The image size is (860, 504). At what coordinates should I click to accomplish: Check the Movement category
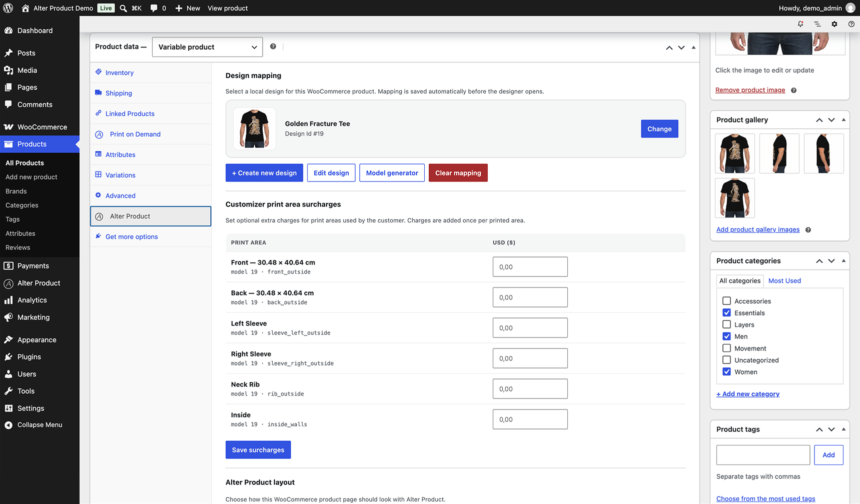tap(727, 348)
